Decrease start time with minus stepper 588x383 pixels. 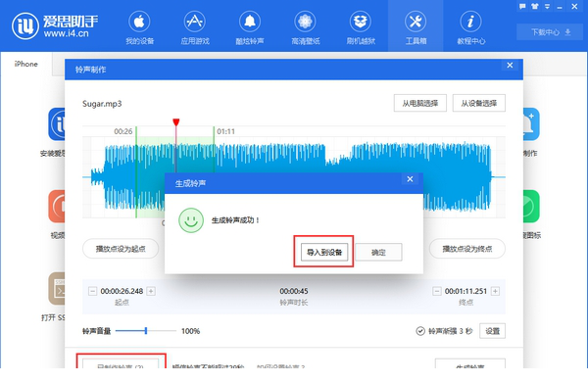tap(93, 291)
